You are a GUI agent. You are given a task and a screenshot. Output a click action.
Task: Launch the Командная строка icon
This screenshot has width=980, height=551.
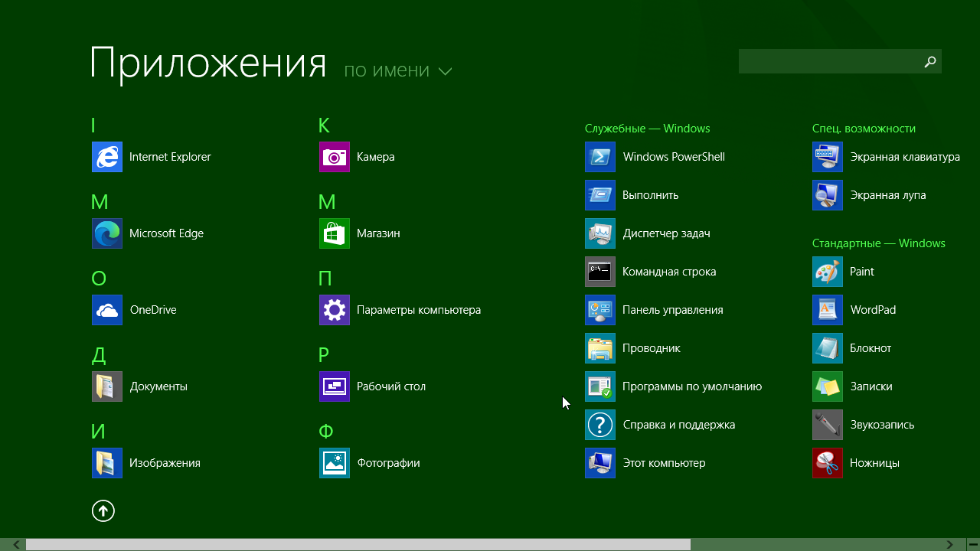tap(600, 272)
